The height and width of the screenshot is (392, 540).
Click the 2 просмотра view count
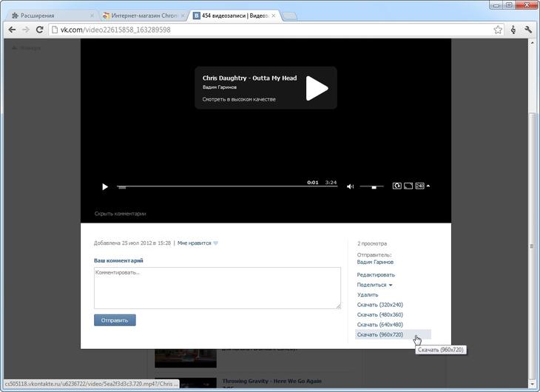[x=372, y=243]
